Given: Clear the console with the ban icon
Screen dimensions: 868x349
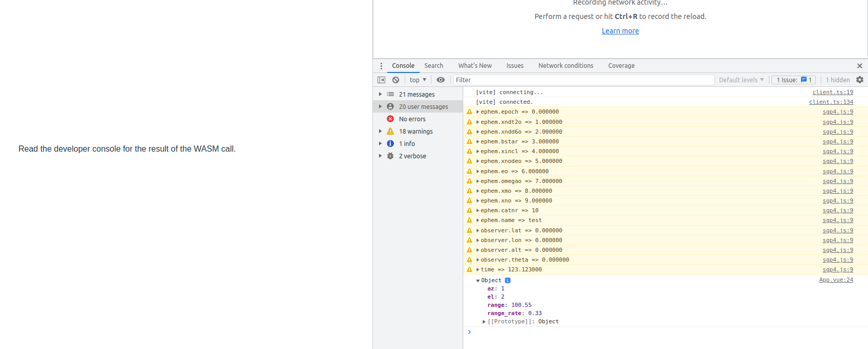Looking at the screenshot, I should click(395, 80).
